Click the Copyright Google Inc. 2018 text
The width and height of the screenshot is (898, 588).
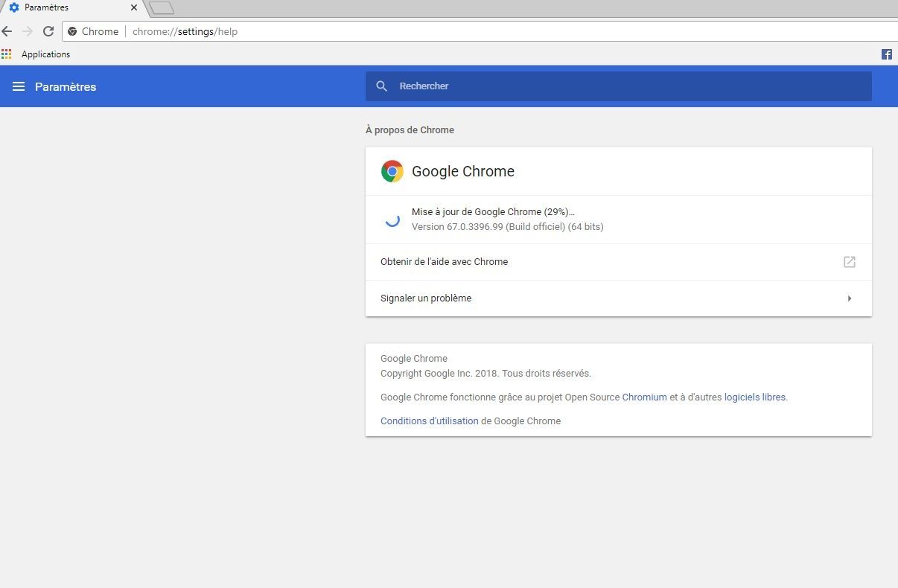point(485,374)
